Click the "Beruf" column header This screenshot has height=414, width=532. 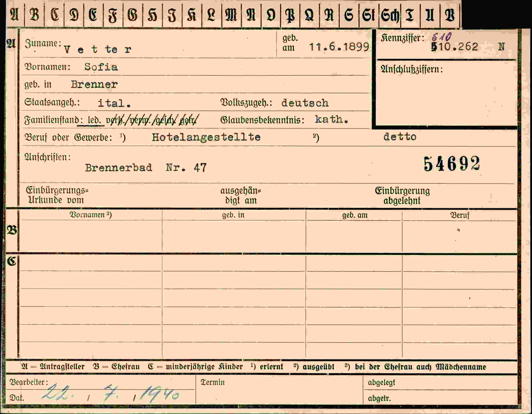coord(459,215)
